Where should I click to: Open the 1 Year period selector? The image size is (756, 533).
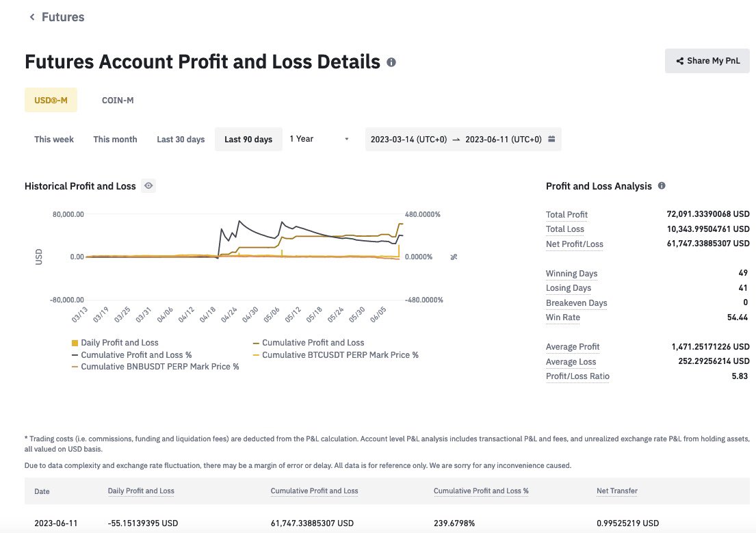pos(320,139)
